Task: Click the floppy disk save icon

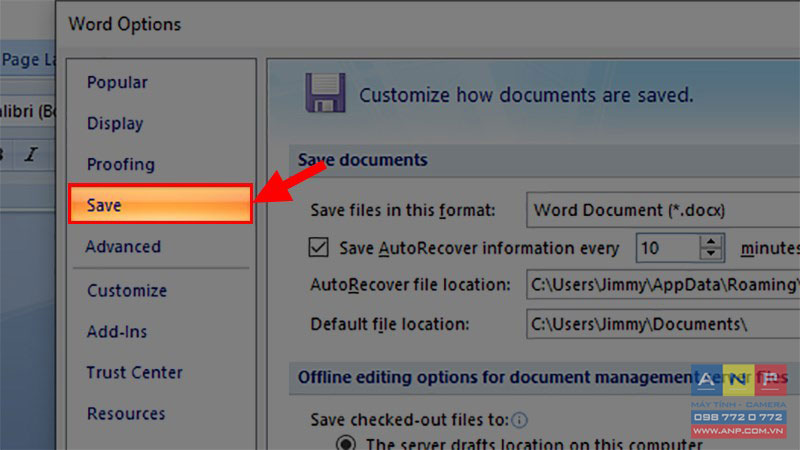Action: click(325, 93)
